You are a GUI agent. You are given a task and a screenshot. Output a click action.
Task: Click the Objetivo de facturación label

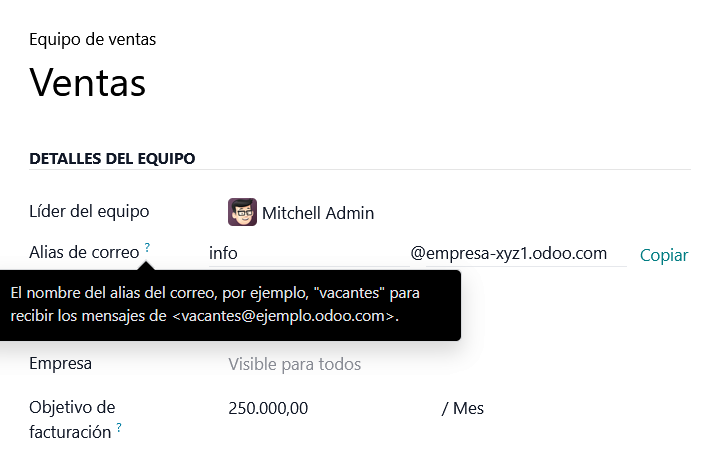72,420
